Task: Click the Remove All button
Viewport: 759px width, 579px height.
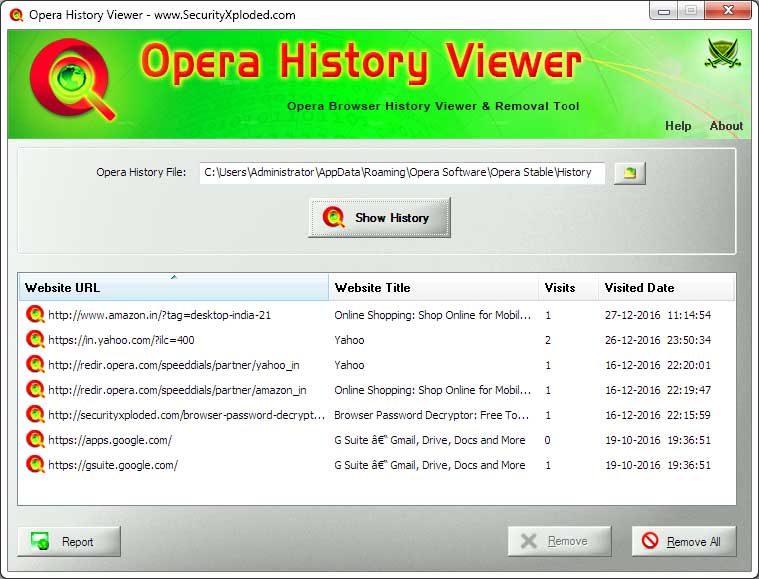Action: [683, 541]
